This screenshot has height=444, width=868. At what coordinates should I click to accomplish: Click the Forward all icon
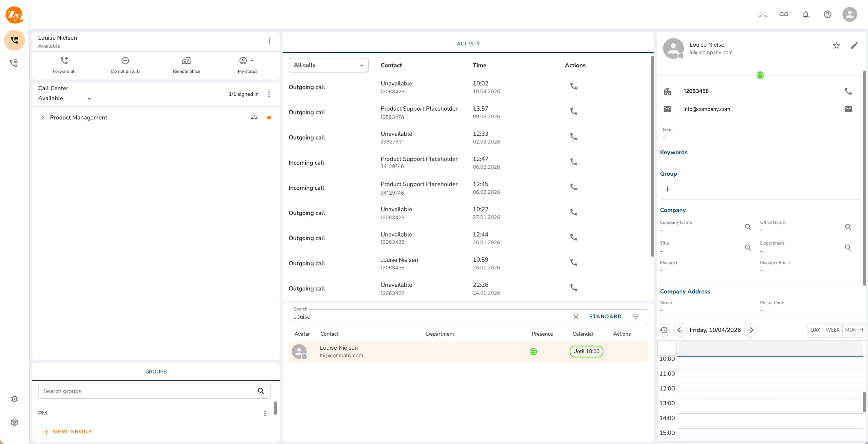point(64,61)
